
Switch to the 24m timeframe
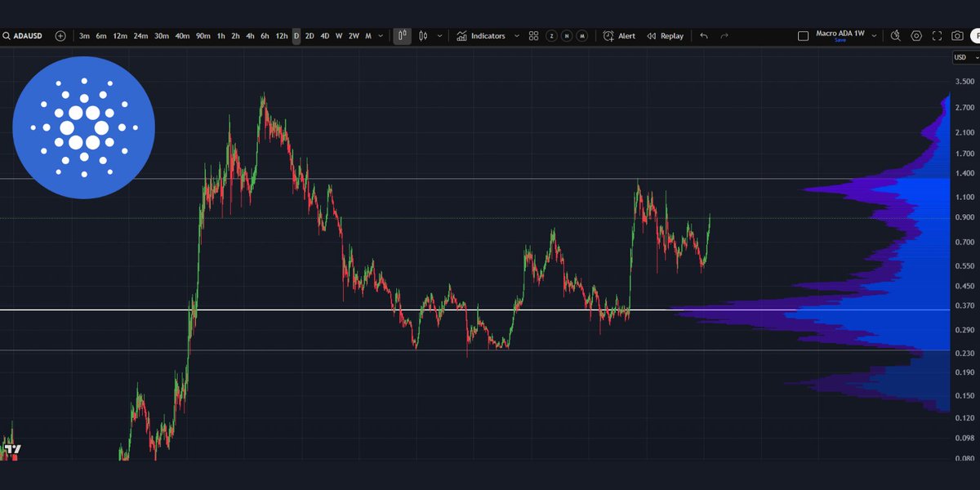[x=141, y=36]
